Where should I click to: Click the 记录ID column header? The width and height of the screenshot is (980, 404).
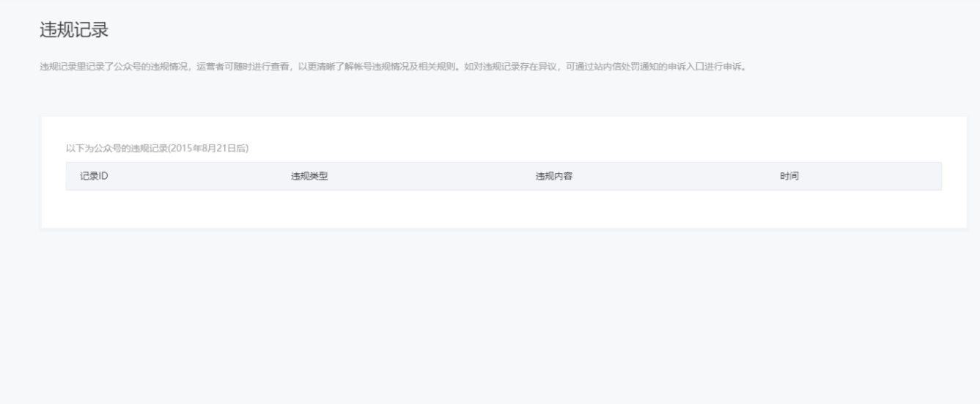[x=95, y=176]
